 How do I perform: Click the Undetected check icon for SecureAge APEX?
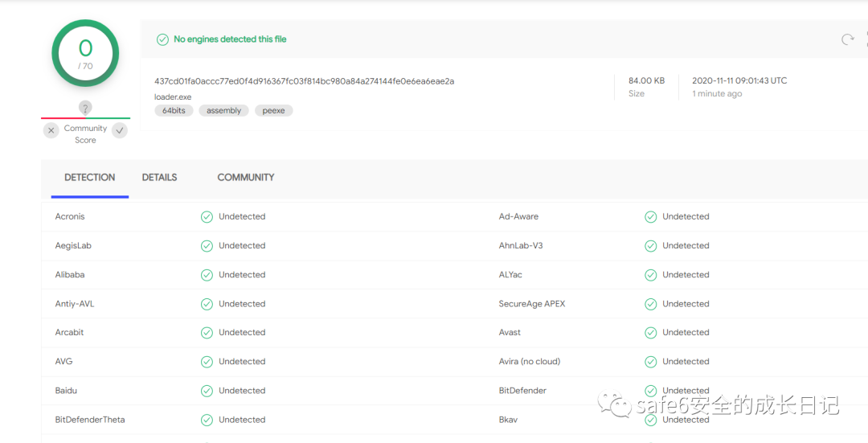click(651, 304)
